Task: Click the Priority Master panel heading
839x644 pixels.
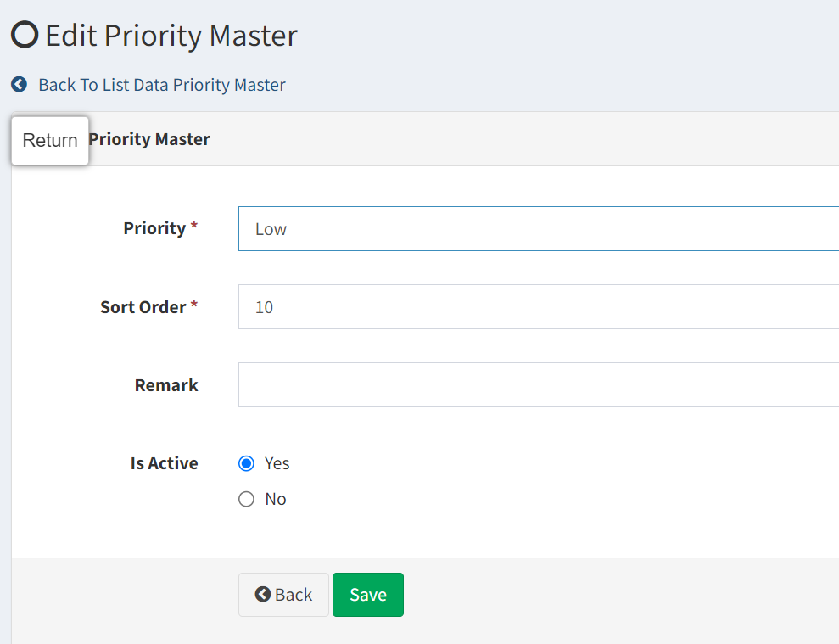Action: [149, 139]
